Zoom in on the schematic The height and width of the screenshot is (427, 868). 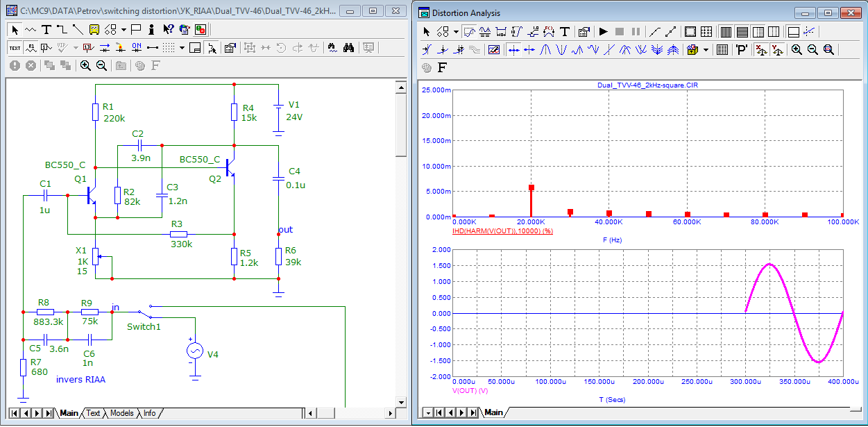[x=85, y=65]
